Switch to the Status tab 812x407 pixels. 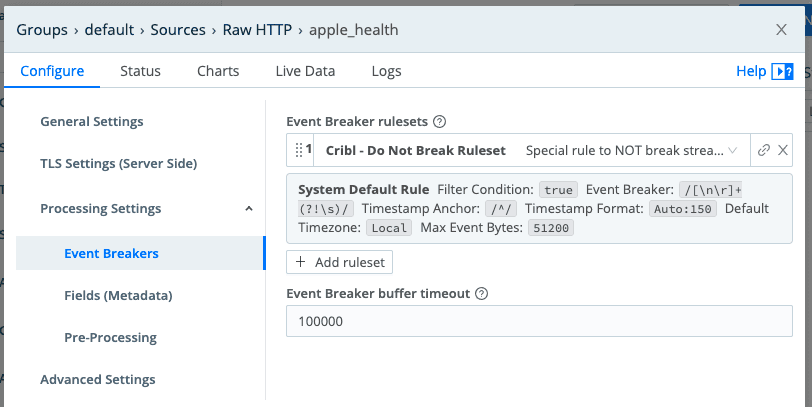(140, 71)
